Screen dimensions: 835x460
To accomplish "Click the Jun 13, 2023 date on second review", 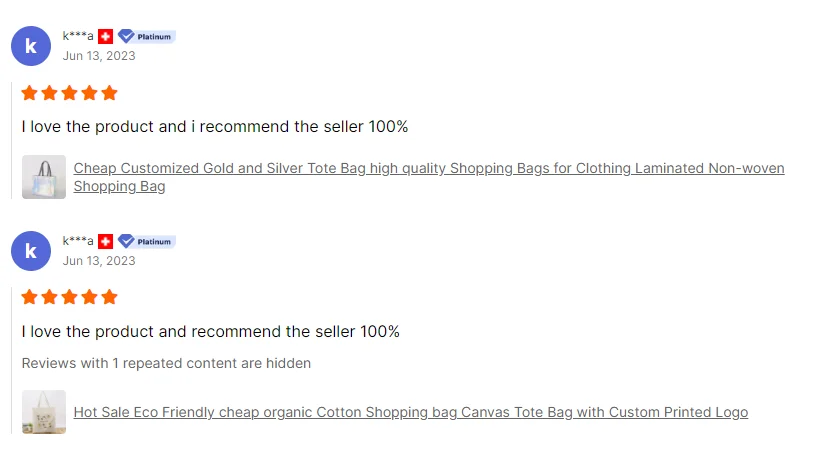I will point(99,261).
